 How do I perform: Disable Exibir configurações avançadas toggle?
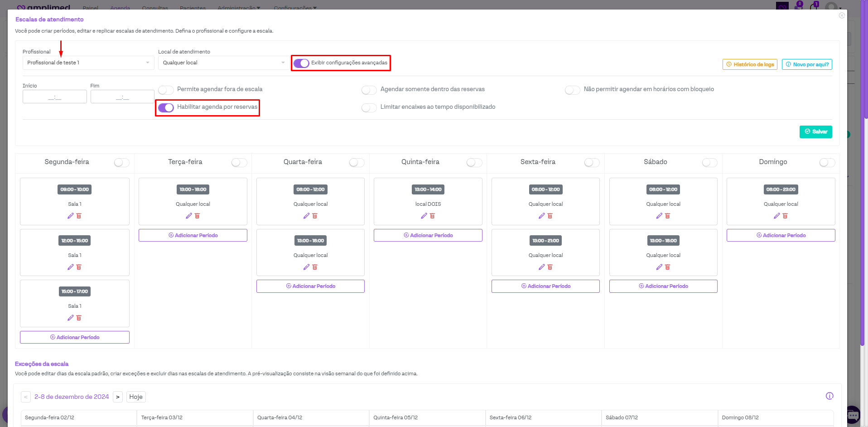point(301,63)
